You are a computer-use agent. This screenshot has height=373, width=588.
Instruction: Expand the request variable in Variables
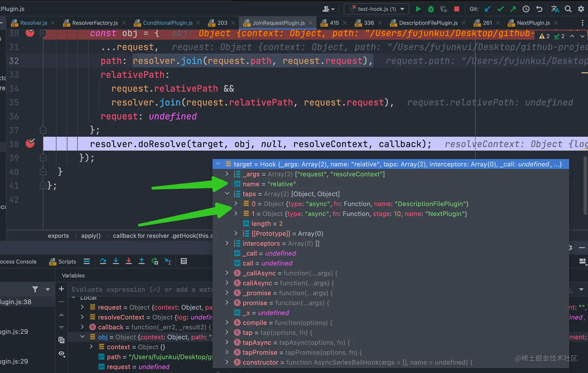[x=82, y=307]
